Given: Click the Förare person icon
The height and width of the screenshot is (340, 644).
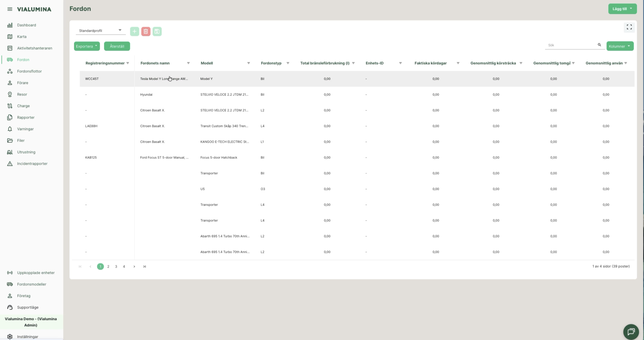Looking at the screenshot, I should pos(10,83).
